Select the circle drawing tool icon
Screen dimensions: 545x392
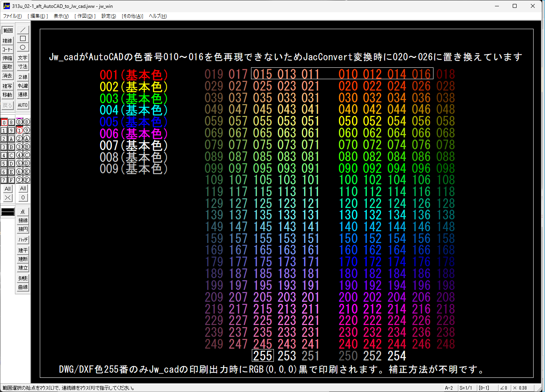pos(23,47)
